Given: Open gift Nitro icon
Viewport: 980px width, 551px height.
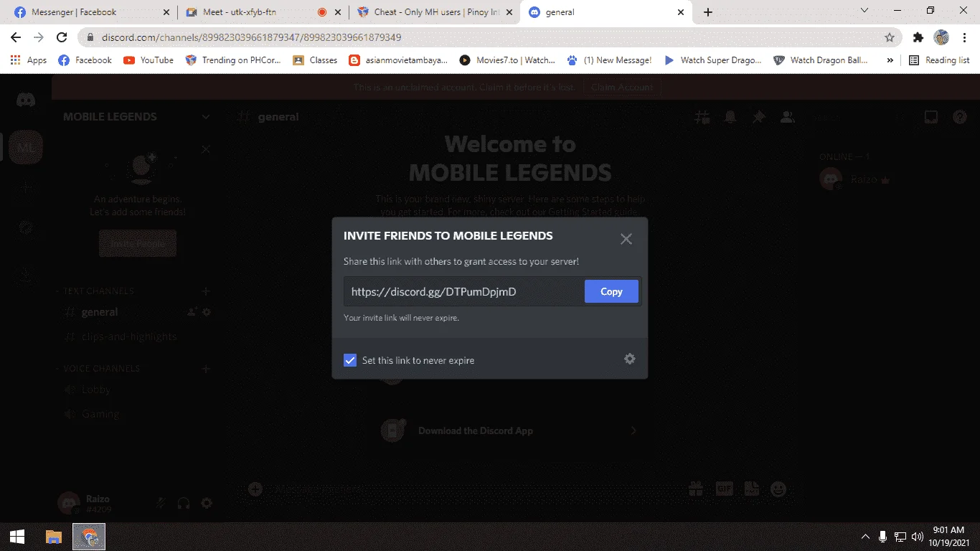Looking at the screenshot, I should tap(695, 489).
